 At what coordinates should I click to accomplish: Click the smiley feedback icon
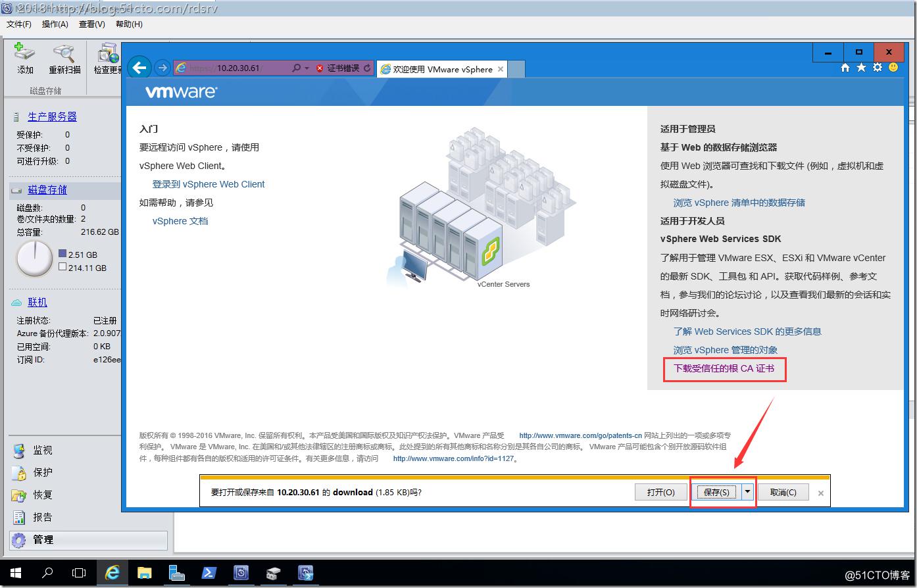point(893,66)
